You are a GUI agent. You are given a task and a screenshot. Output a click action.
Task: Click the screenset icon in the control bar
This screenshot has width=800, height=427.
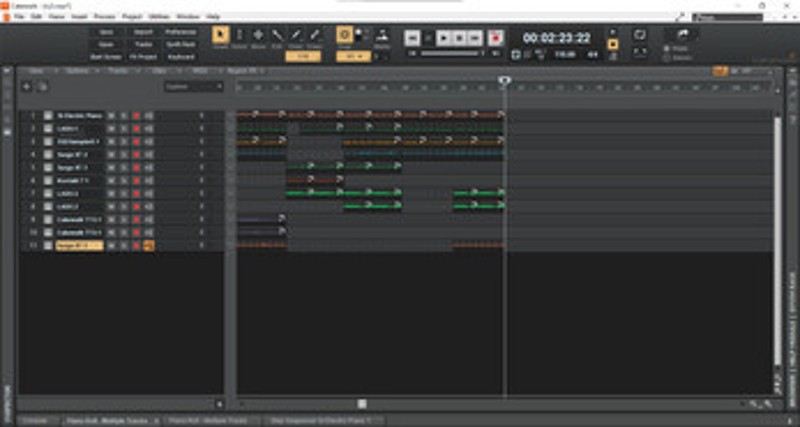coord(639,35)
